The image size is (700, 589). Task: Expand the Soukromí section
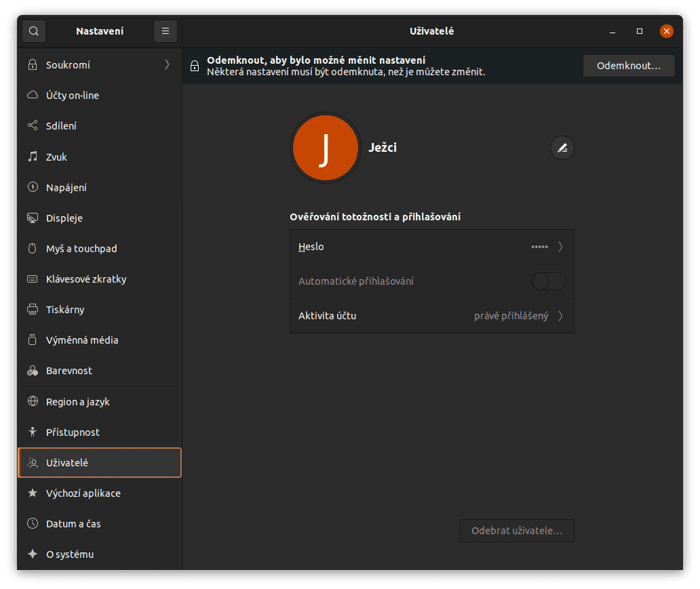click(99, 64)
